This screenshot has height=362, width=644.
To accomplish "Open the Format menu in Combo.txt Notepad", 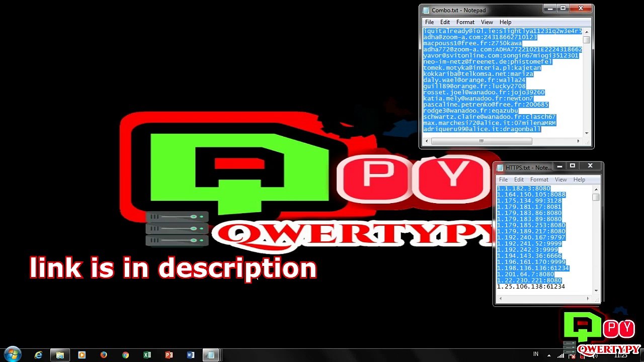I will click(x=465, y=22).
